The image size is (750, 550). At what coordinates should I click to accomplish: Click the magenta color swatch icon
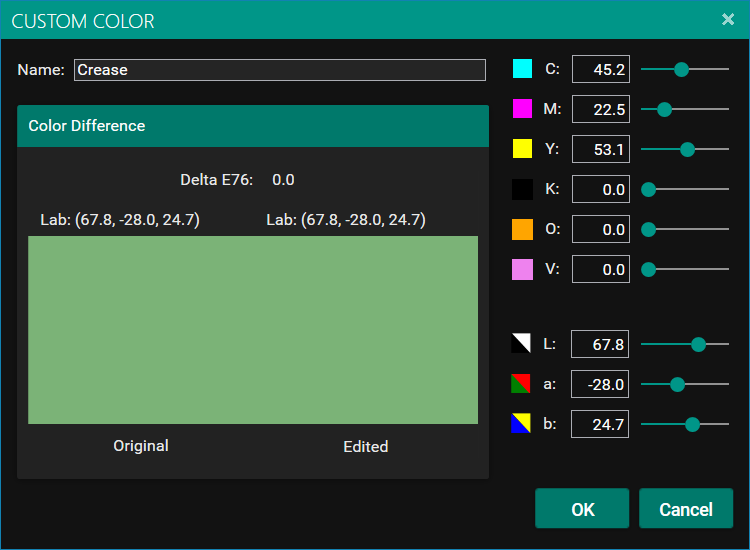coord(522,109)
